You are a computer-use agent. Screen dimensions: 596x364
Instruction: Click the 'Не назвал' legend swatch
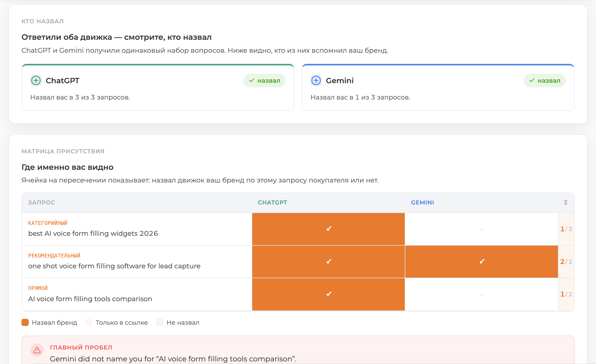pos(160,322)
